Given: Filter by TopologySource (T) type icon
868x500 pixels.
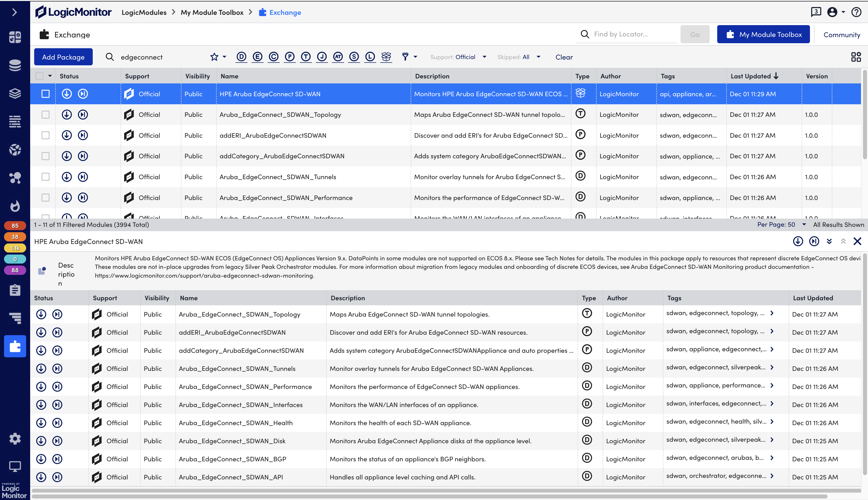Looking at the screenshot, I should click(306, 57).
